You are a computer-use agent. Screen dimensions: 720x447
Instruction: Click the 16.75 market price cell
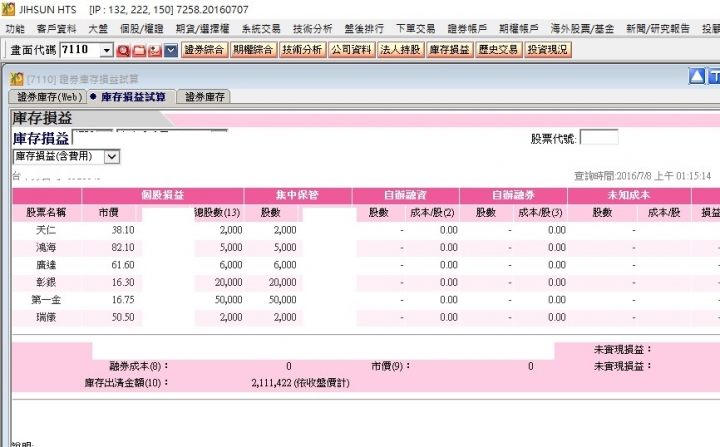pos(123,300)
